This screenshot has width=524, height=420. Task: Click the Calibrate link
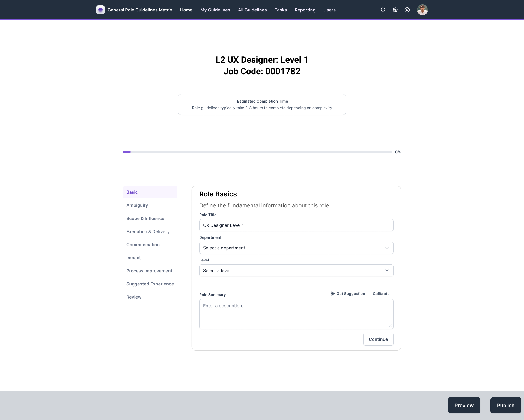(x=381, y=294)
